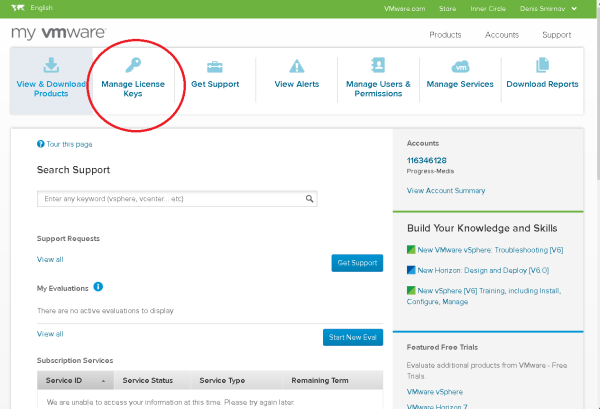The image size is (600, 409).
Task: Open the Denis Smirnov user dropdown arrow
Action: [x=574, y=8]
